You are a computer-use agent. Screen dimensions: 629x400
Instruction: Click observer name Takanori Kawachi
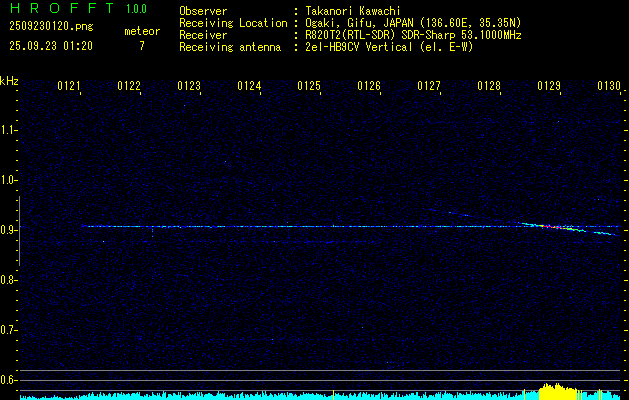point(352,11)
